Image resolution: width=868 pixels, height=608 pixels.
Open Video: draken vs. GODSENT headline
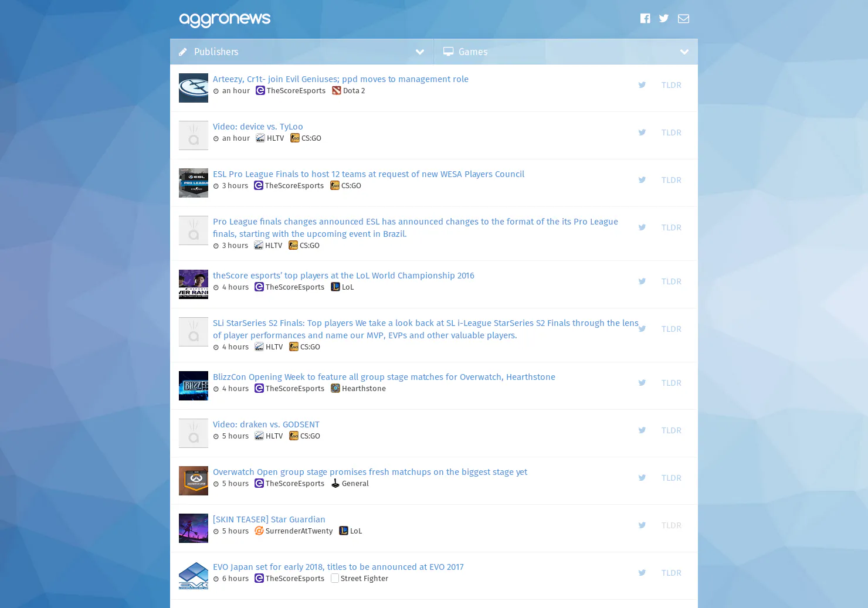coord(266,424)
